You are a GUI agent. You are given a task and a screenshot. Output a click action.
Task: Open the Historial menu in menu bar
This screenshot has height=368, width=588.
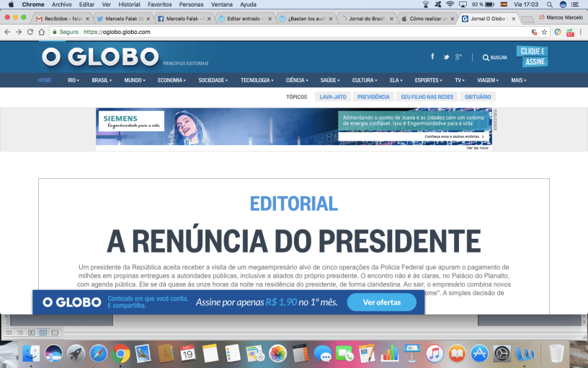(x=129, y=4)
